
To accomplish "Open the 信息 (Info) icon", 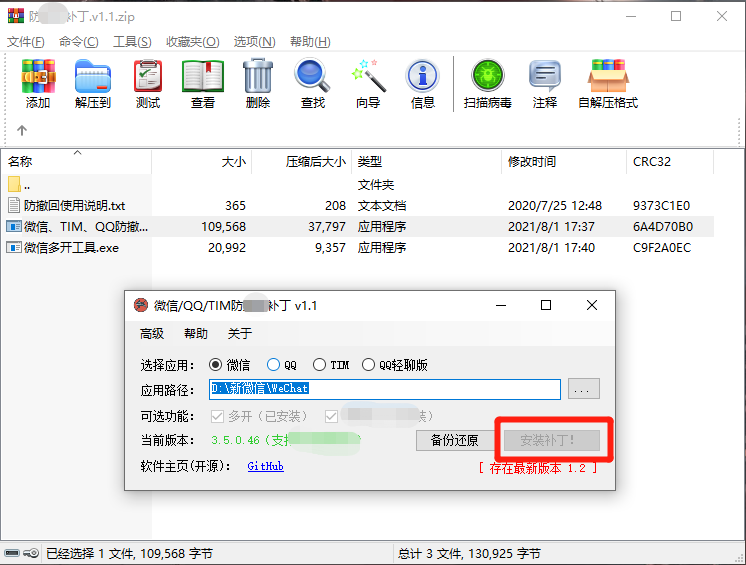I will (422, 76).
